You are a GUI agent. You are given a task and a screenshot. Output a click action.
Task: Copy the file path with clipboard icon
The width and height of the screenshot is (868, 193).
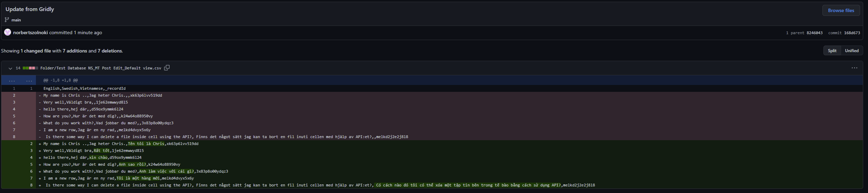click(x=167, y=68)
